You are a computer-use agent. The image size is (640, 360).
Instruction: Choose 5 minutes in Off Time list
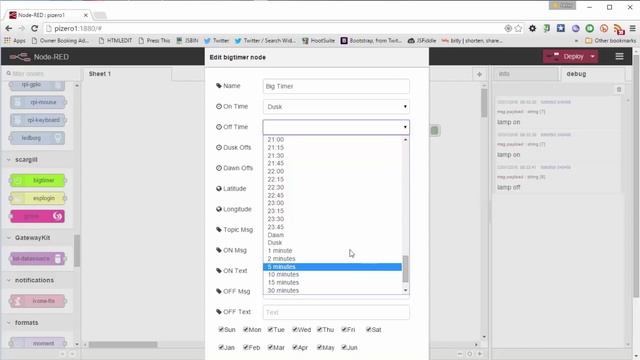(332, 267)
